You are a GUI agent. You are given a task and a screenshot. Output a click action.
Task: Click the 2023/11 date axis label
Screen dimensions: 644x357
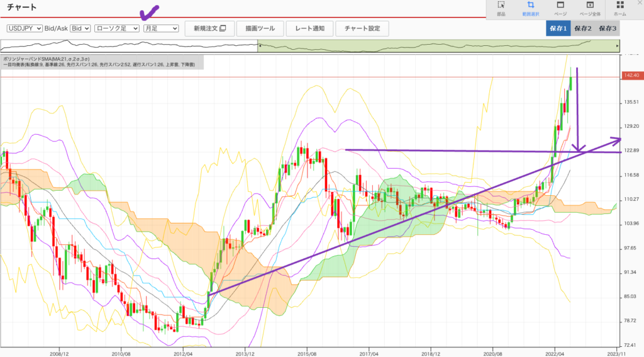[616, 353]
